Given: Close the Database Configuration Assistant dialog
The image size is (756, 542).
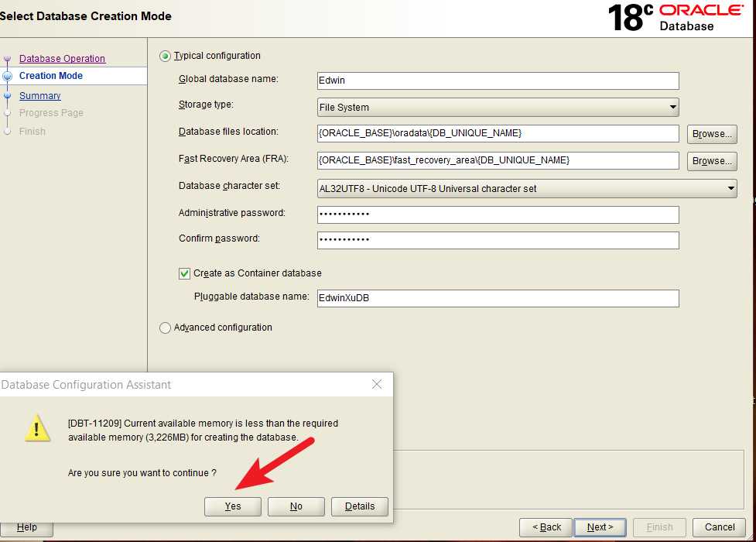Looking at the screenshot, I should tap(377, 384).
